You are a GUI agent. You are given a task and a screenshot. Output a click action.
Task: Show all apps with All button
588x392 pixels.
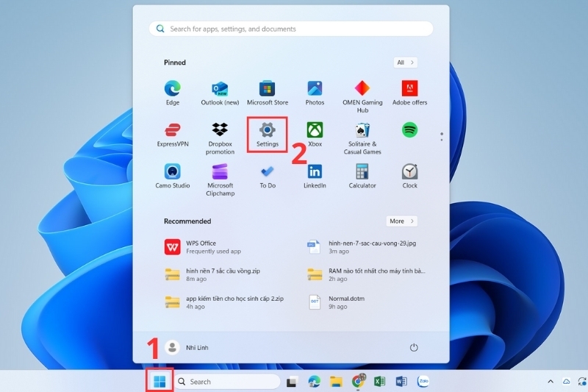pyautogui.click(x=406, y=63)
